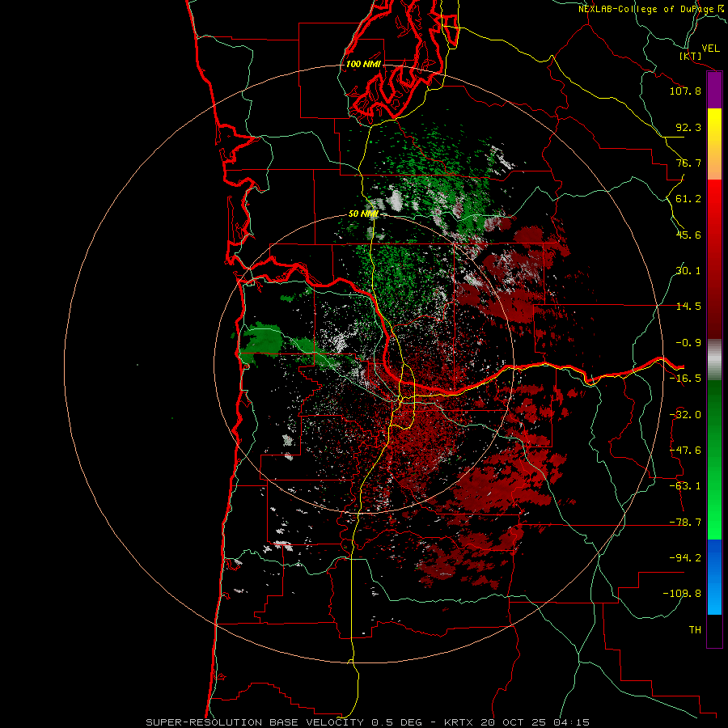Viewport: 728px width, 728px height.
Task: Select the 92.3 velocity scale value
Action: point(688,127)
